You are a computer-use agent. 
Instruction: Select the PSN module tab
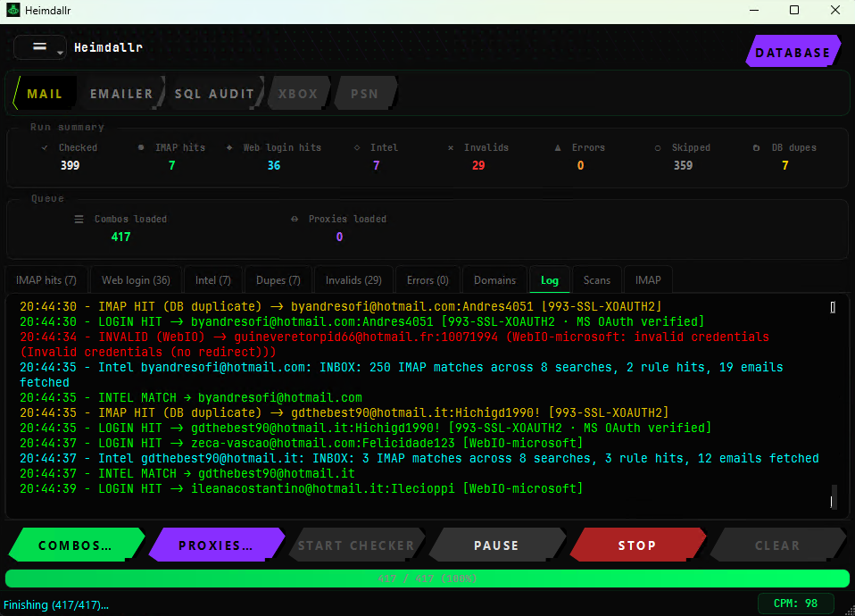364,94
